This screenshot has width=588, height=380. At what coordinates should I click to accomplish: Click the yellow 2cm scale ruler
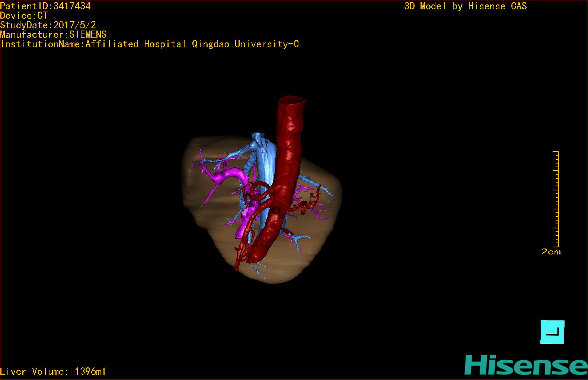(x=556, y=199)
